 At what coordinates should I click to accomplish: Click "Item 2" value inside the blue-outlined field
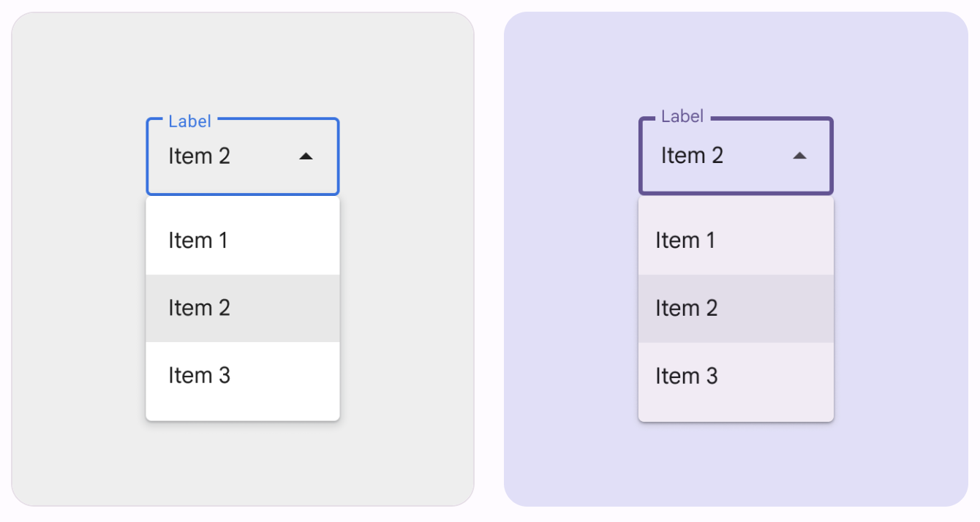[199, 156]
